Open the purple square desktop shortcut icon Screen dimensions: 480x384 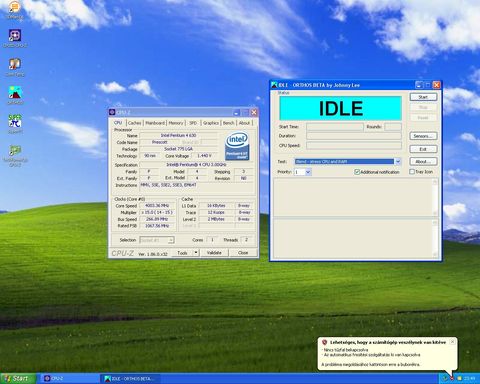(x=15, y=38)
